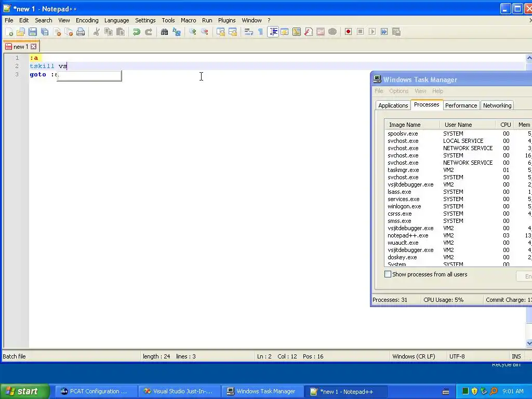The height and width of the screenshot is (399, 532).
Task: Toggle Show All Characters pilcrow icon
Action: 261,32
